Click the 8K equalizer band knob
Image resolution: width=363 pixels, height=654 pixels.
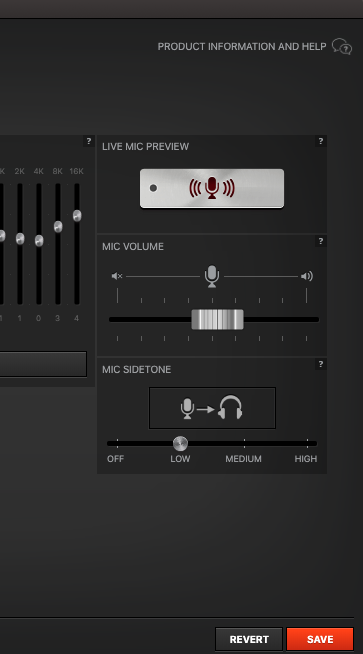click(x=58, y=227)
